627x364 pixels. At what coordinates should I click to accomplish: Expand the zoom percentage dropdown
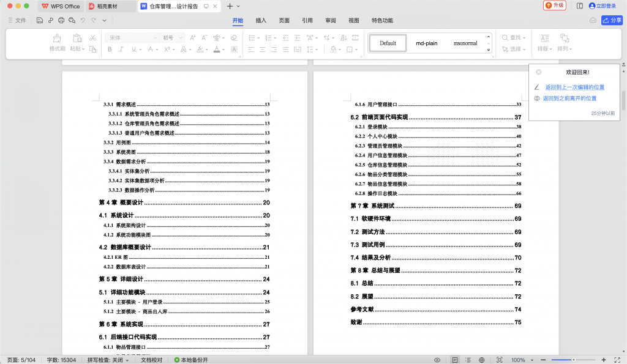tap(531, 360)
